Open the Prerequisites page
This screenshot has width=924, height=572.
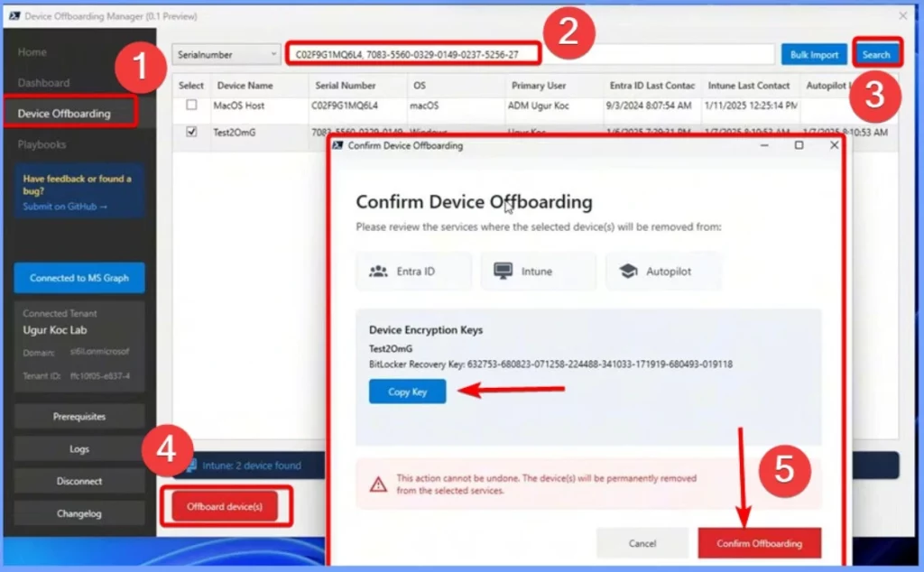79,417
